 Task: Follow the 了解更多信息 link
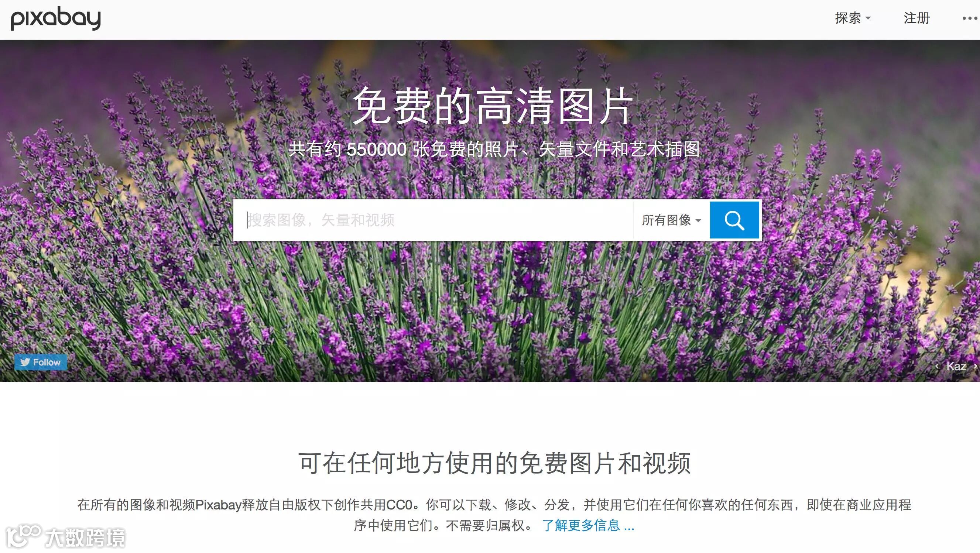(x=588, y=525)
